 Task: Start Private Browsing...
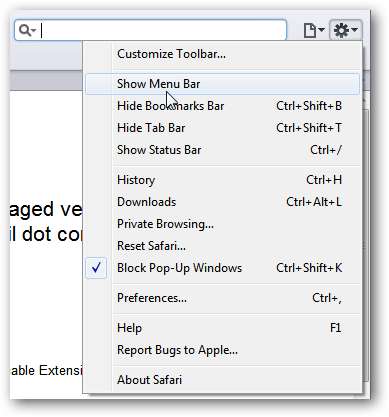tap(222, 224)
